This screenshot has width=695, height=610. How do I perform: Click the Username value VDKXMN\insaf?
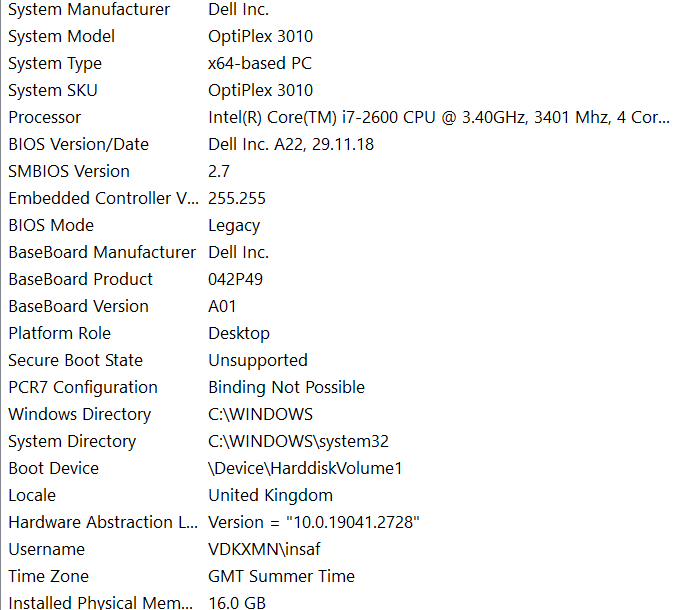coord(266,549)
